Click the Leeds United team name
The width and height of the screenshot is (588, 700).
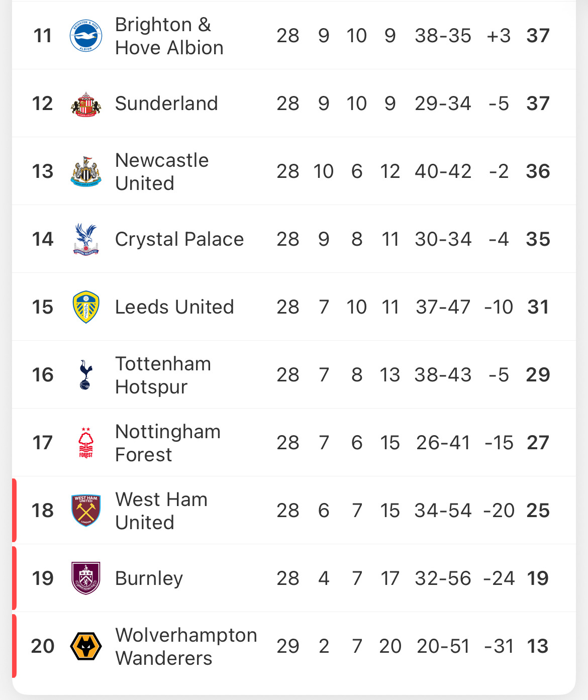coord(174,307)
